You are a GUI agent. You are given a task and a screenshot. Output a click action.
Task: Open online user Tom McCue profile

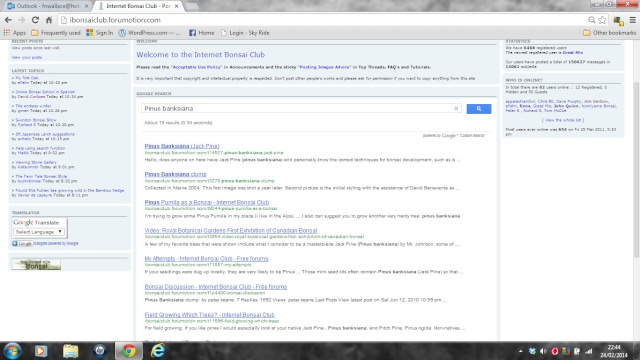556,111
